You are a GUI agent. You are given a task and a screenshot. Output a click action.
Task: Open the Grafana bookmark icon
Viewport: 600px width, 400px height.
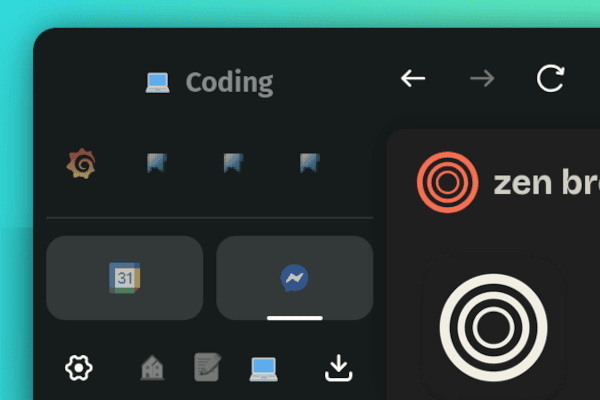click(x=81, y=163)
